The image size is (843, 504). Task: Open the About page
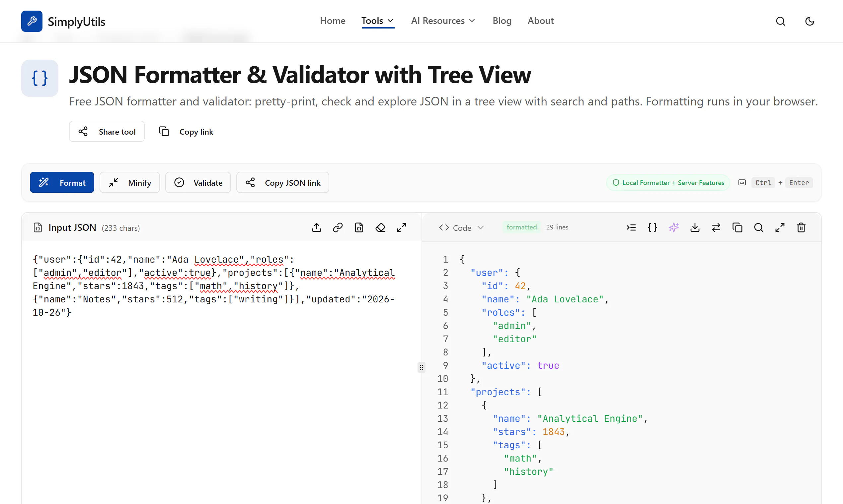click(540, 21)
